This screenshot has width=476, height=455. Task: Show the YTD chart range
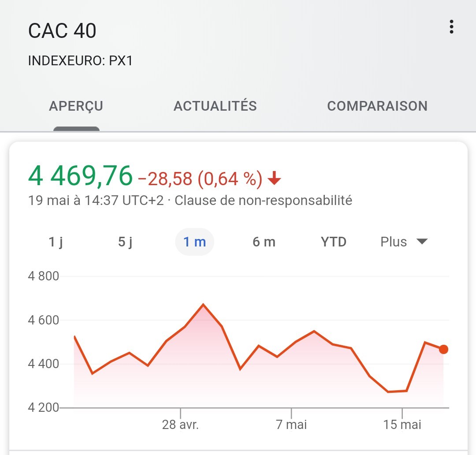tap(334, 242)
